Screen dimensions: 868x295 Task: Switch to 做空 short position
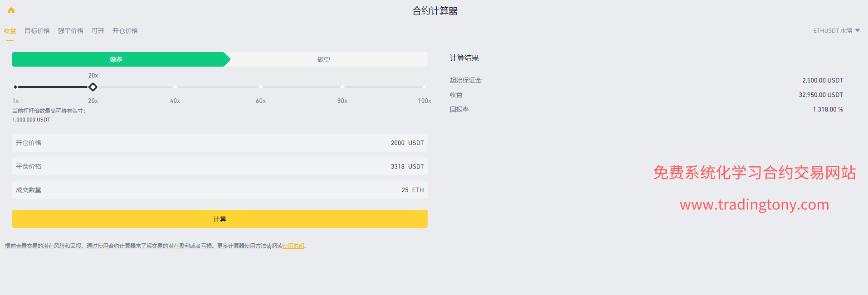point(324,59)
